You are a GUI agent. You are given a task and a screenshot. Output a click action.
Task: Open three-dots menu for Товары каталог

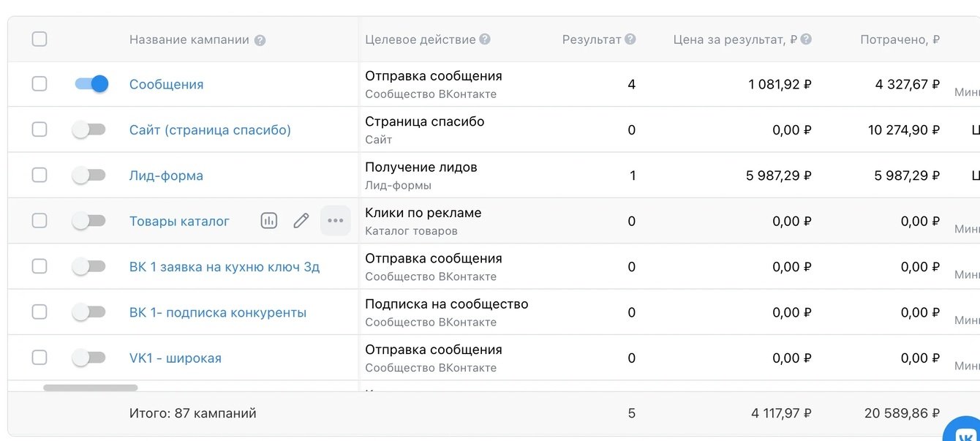pos(336,221)
